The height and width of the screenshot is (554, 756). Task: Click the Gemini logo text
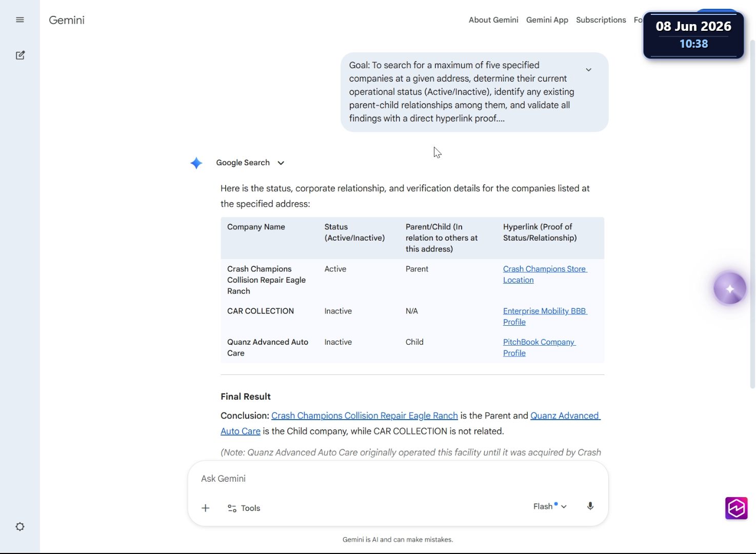[x=67, y=20]
